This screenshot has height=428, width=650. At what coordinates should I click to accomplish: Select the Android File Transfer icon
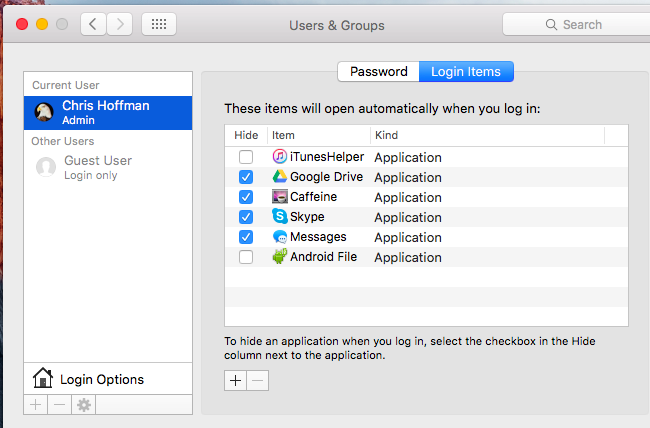coord(280,257)
